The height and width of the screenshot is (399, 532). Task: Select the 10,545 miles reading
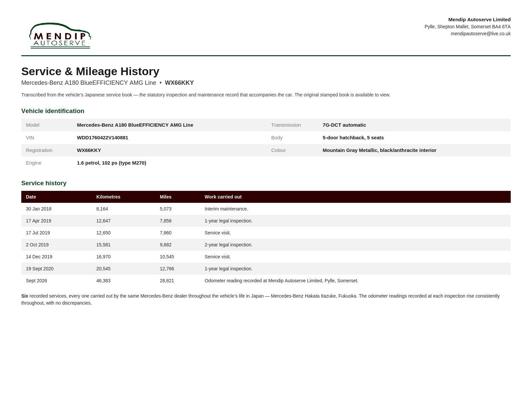167,257
